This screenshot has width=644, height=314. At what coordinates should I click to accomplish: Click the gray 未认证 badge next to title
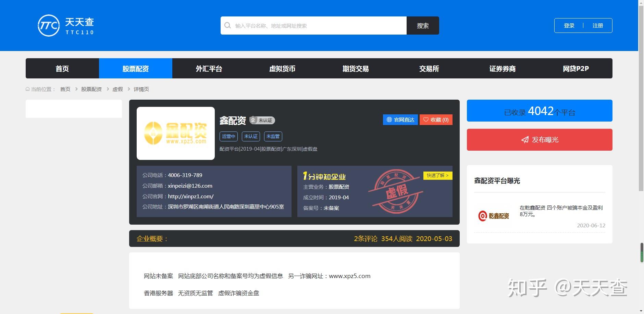262,120
